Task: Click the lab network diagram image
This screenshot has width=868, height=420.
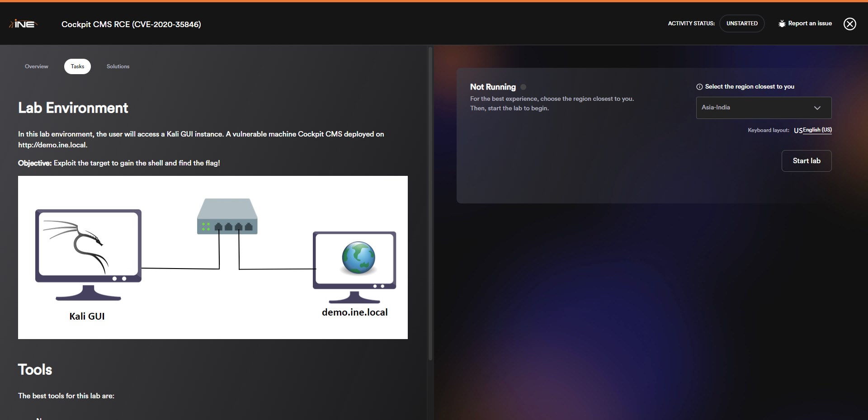Action: (213, 257)
